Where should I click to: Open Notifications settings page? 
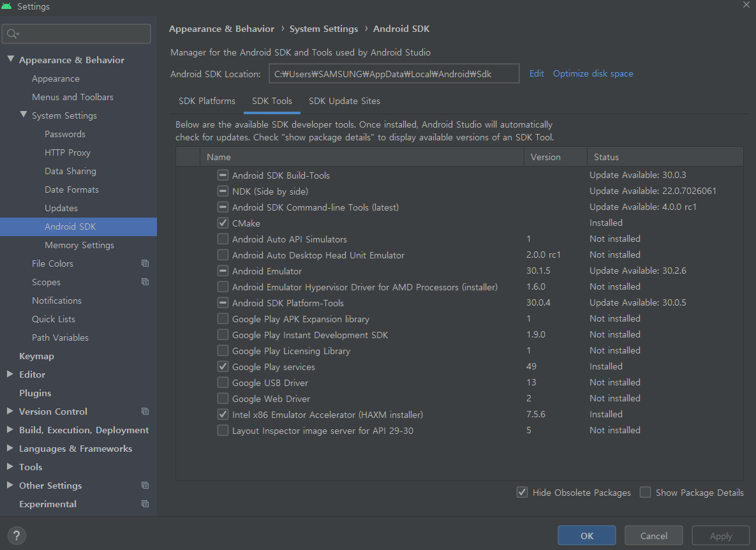coord(57,301)
